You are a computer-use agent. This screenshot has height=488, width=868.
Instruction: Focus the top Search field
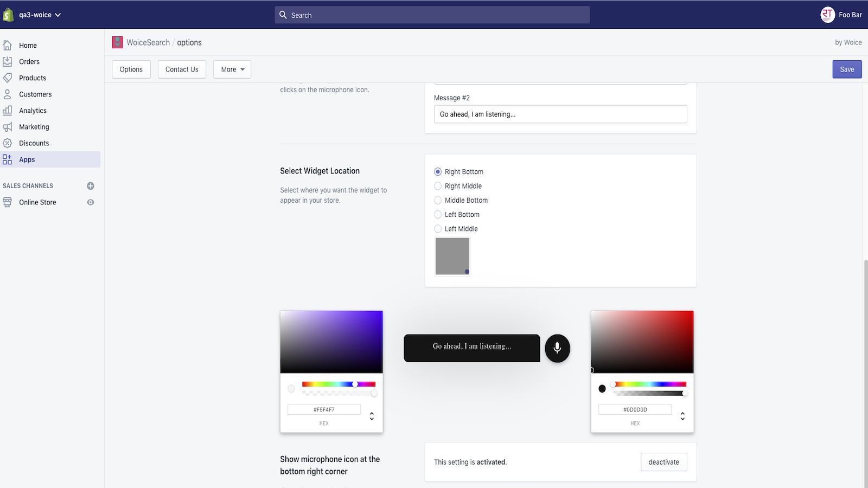point(432,15)
